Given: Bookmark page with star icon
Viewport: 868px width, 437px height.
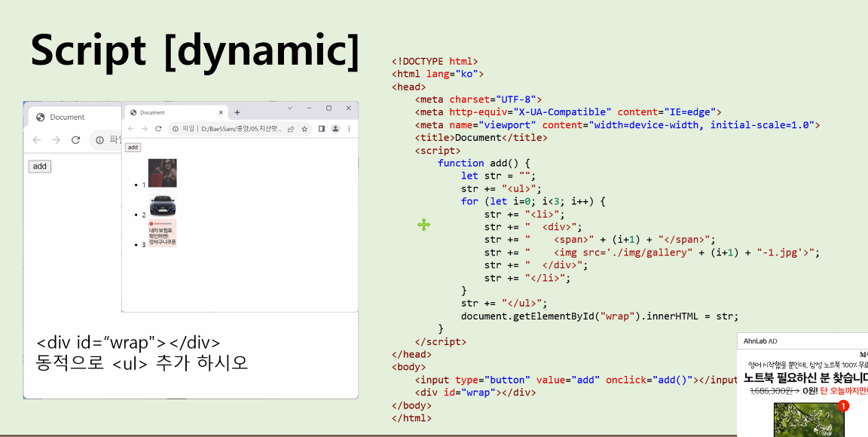Looking at the screenshot, I should point(304,129).
